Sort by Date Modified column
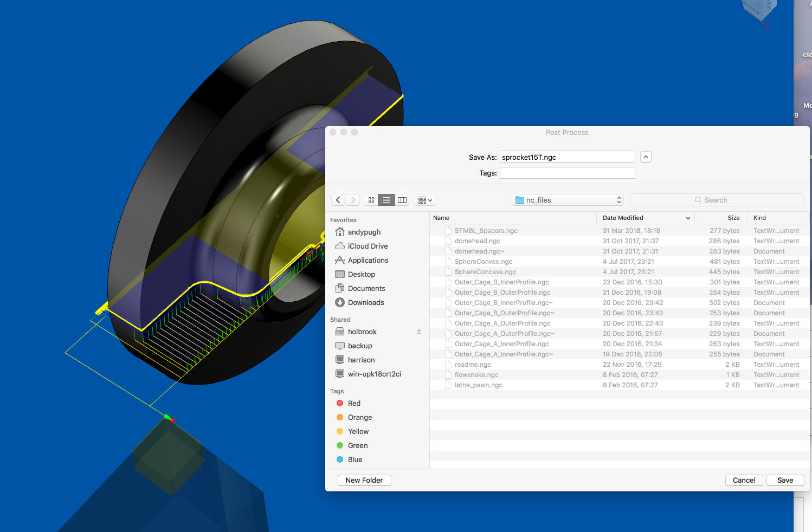This screenshot has width=812, height=532. pyautogui.click(x=645, y=218)
